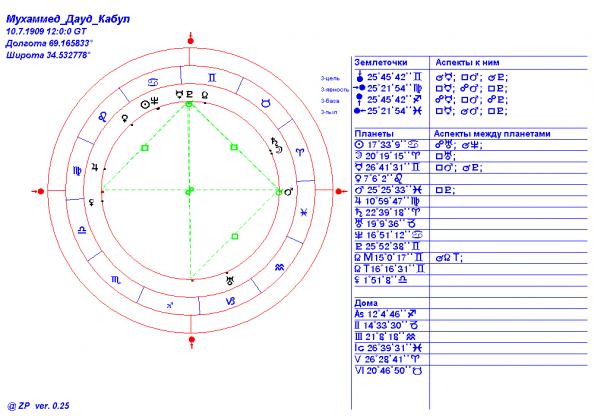Click the Планеты section header
The width and height of the screenshot is (594, 416).
pos(374,134)
